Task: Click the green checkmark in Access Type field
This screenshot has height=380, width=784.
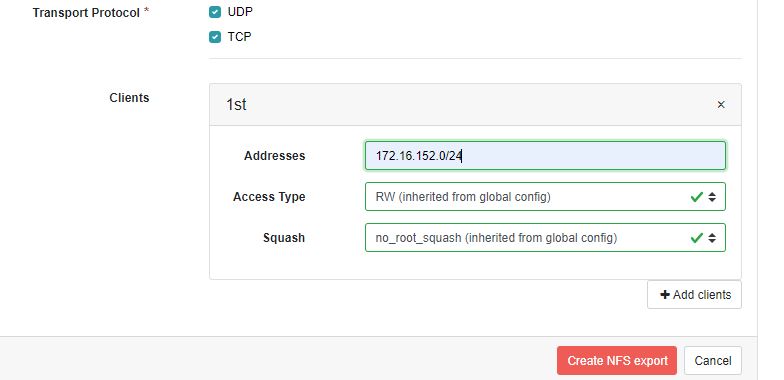Action: pos(696,197)
